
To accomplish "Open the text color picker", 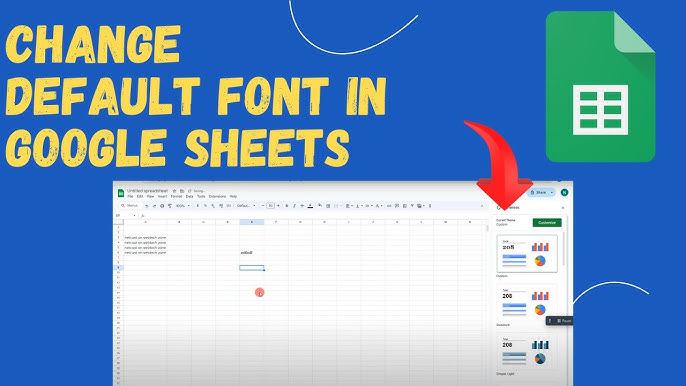I will [x=310, y=206].
